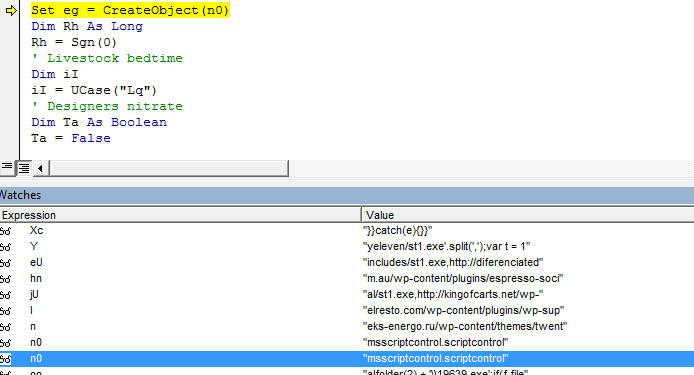Click the yellow execution pointer arrow in margin
The image size is (694, 375).
[11, 10]
